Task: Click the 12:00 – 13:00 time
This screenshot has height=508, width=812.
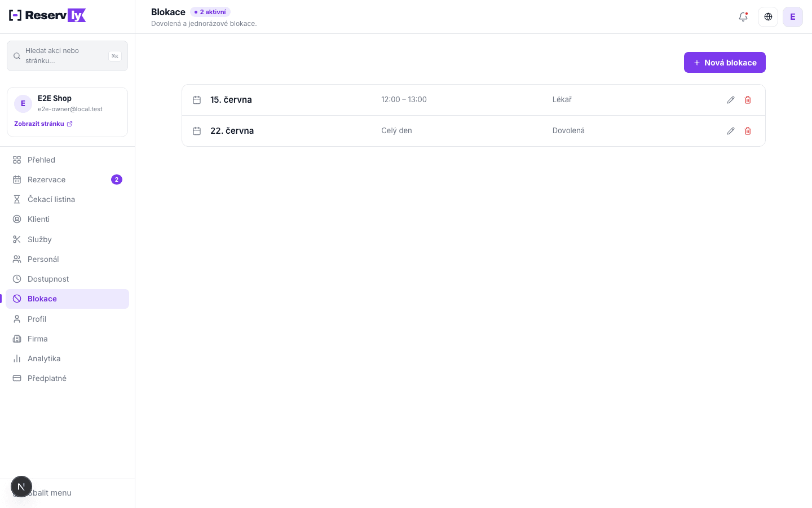Action: point(404,99)
